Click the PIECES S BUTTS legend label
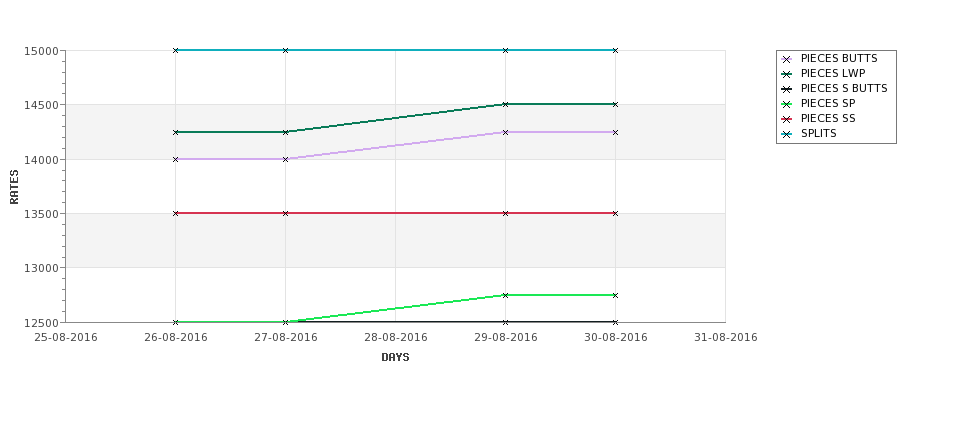The width and height of the screenshot is (975, 429). [844, 88]
